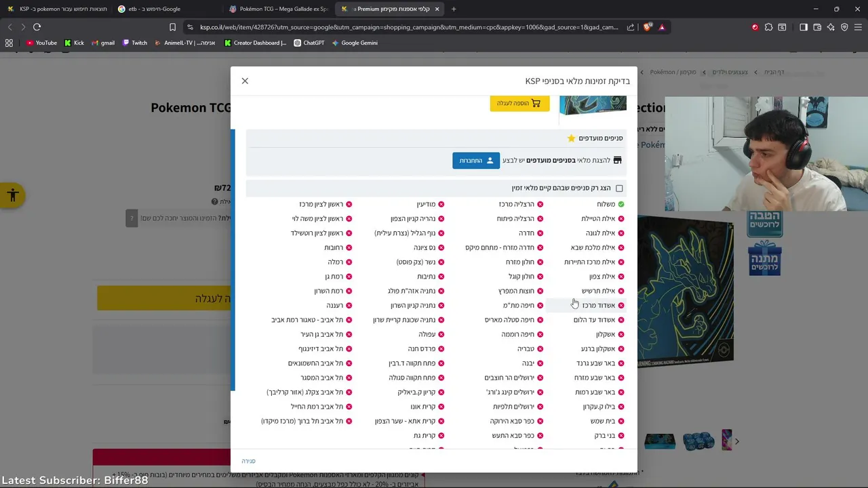
Task: Click the dialog's blue vertical scrollbar
Action: point(233,259)
